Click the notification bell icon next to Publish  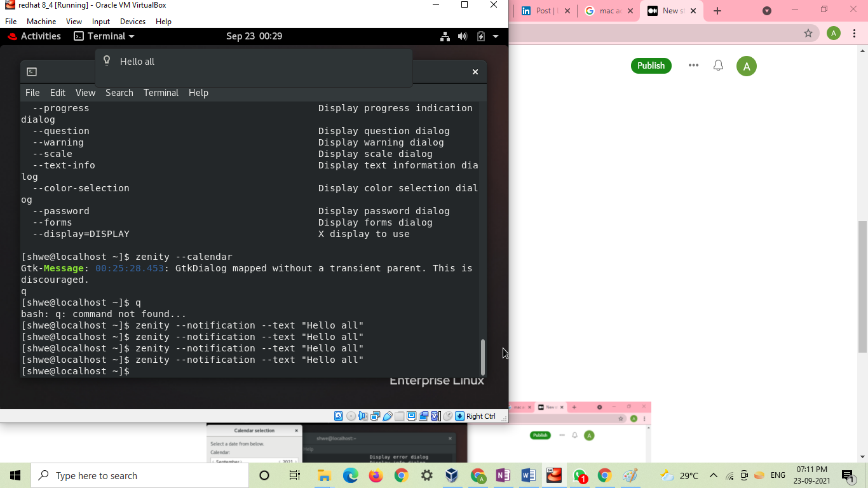[x=718, y=65]
